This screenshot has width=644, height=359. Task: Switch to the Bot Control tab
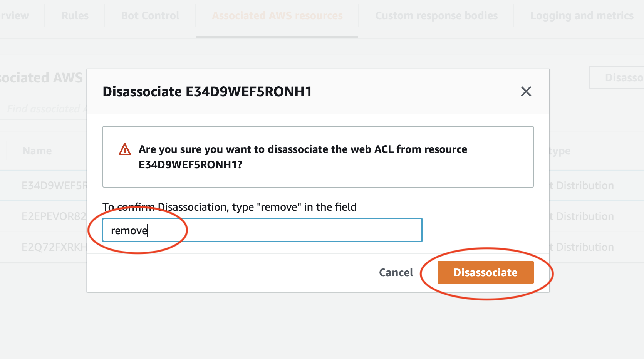tap(150, 16)
